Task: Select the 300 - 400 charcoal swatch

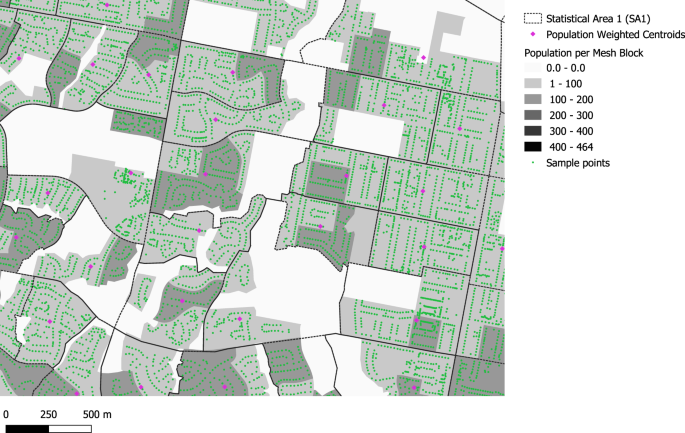Action: 533,131
